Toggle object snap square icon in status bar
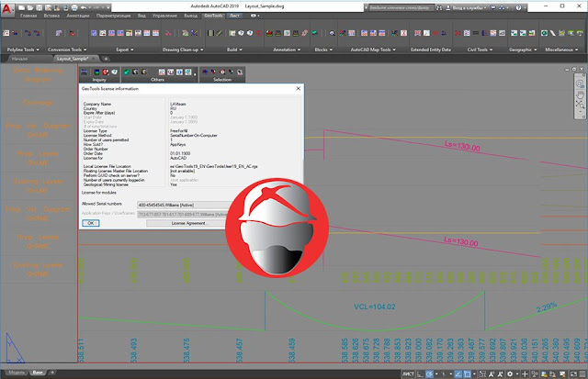588x379 pixels. (x=468, y=373)
